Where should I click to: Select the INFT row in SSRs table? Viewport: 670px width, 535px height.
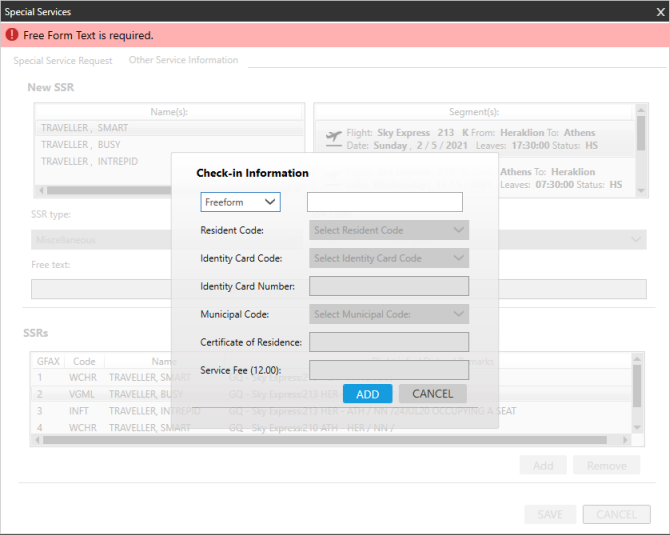84,411
